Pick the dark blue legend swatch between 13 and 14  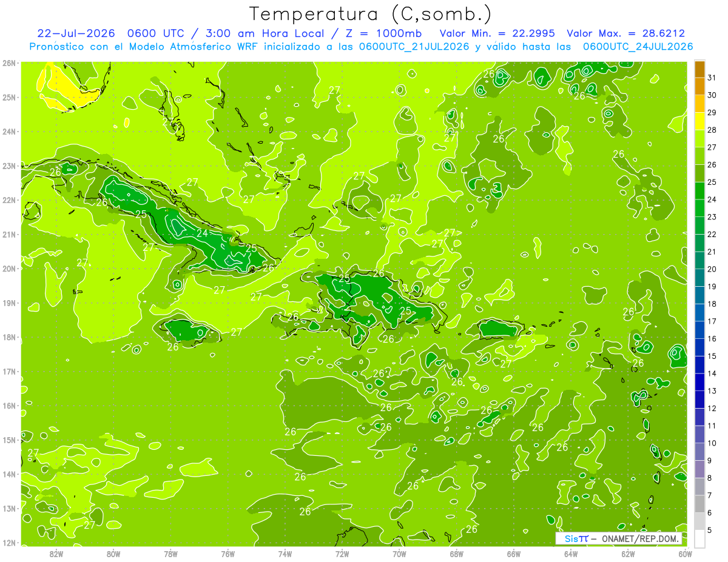pyautogui.click(x=699, y=382)
